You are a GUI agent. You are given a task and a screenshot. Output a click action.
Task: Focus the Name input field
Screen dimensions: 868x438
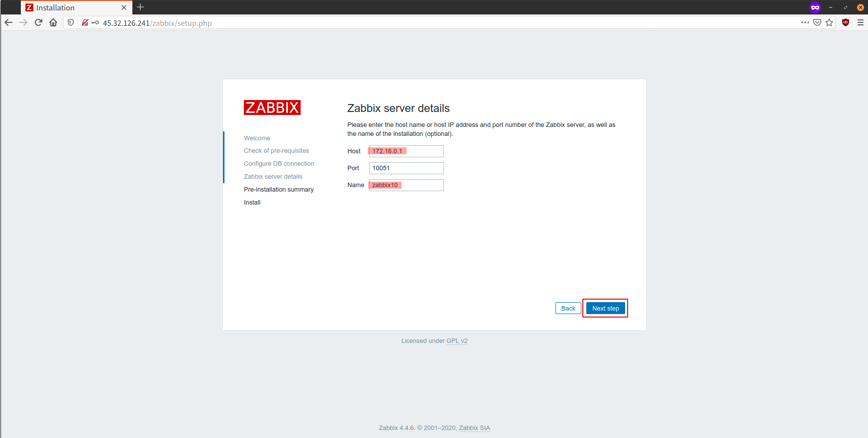click(406, 185)
